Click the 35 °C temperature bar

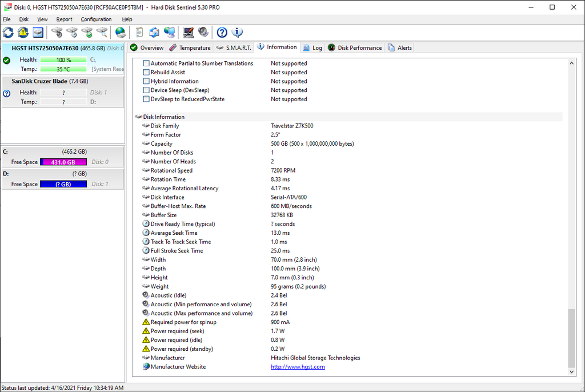63,69
